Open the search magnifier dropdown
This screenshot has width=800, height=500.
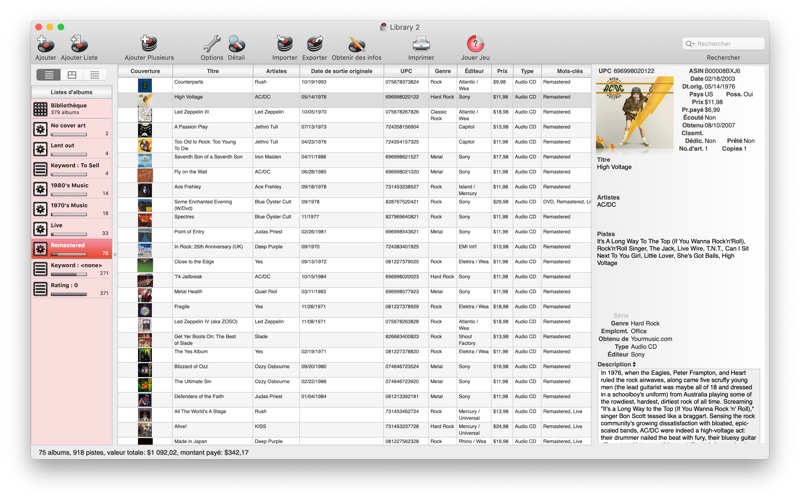[690, 44]
